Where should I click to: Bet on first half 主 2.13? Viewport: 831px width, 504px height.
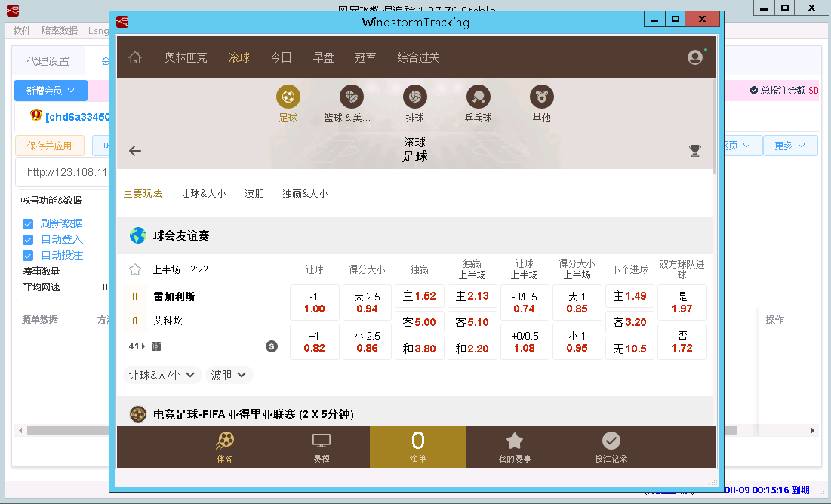coord(472,297)
